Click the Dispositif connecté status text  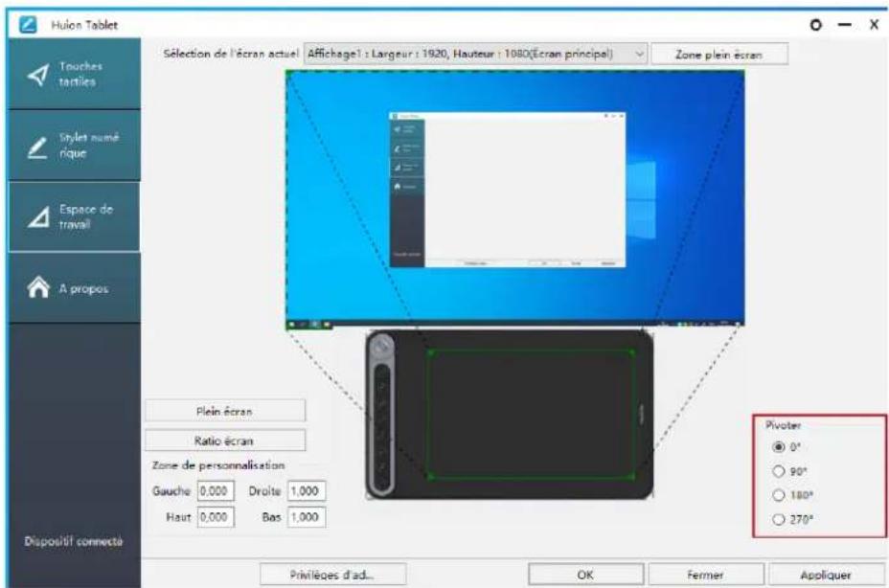tap(74, 541)
